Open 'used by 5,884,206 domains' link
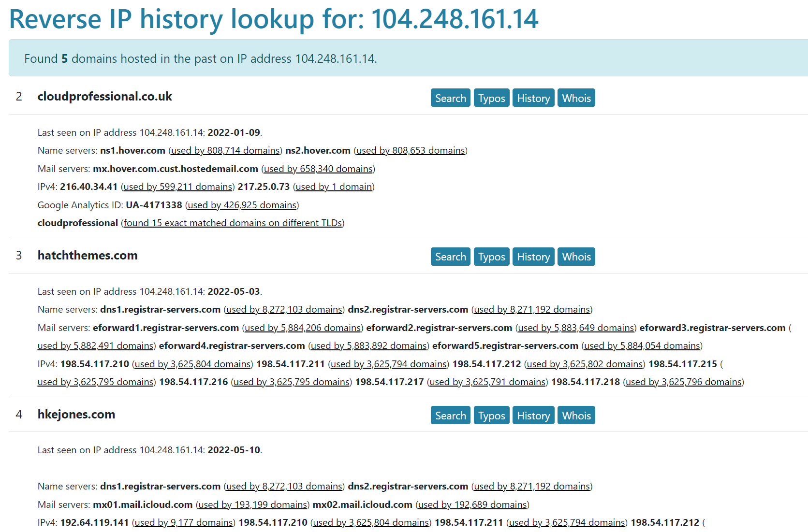The width and height of the screenshot is (808, 532). pos(303,328)
